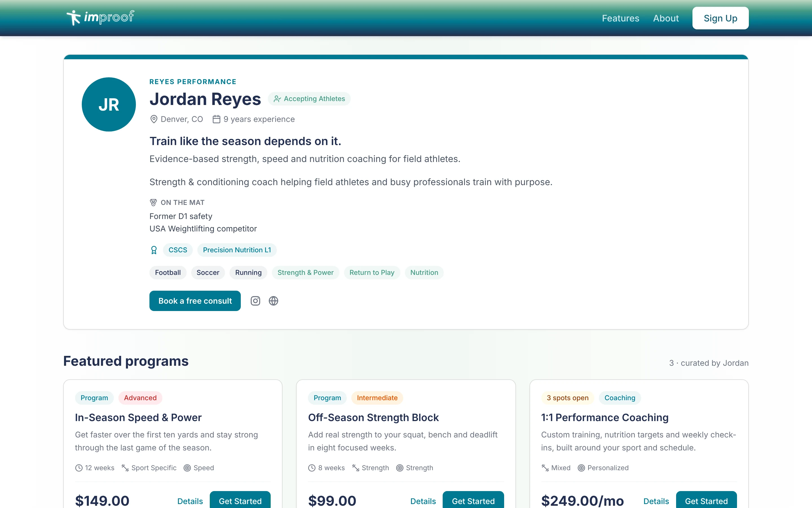Click the medal icon by ON THE MAT
This screenshot has height=508, width=812.
153,202
